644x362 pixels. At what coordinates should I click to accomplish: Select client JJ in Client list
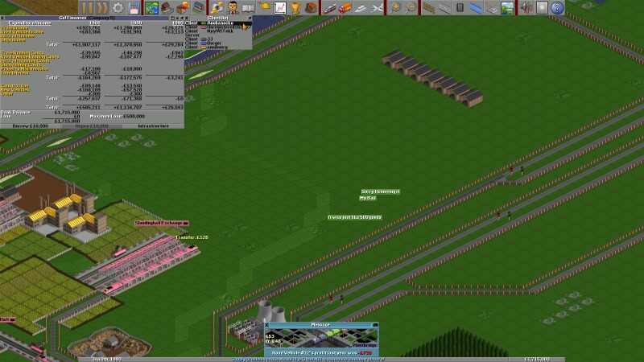(x=218, y=39)
